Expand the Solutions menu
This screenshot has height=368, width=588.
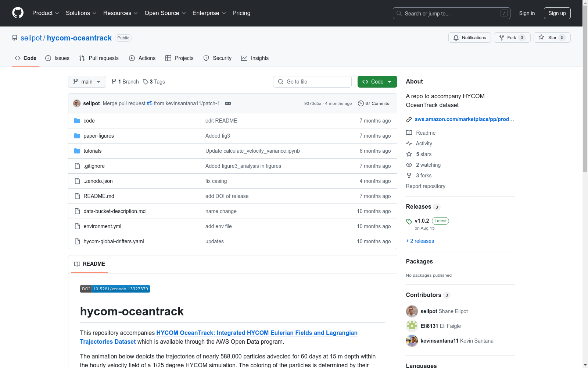point(81,13)
